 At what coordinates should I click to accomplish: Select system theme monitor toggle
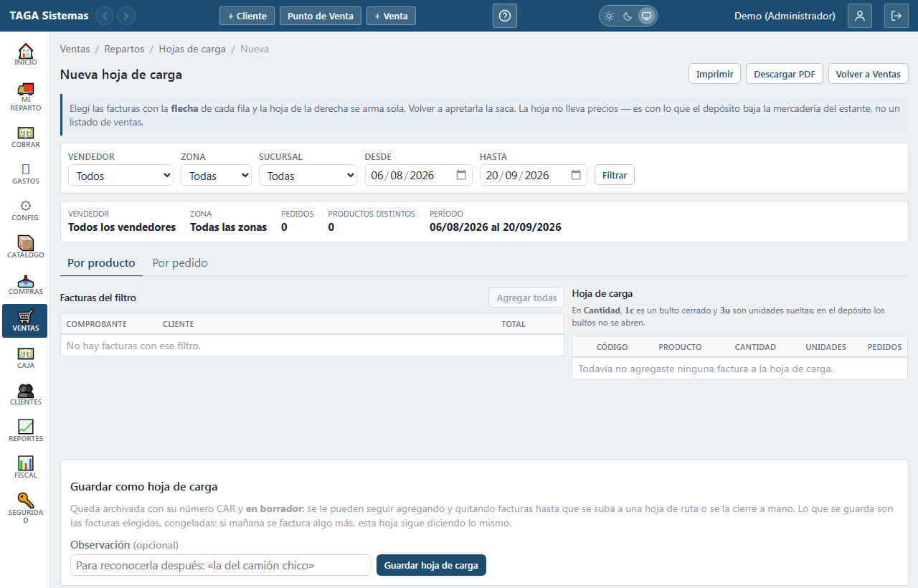(646, 16)
